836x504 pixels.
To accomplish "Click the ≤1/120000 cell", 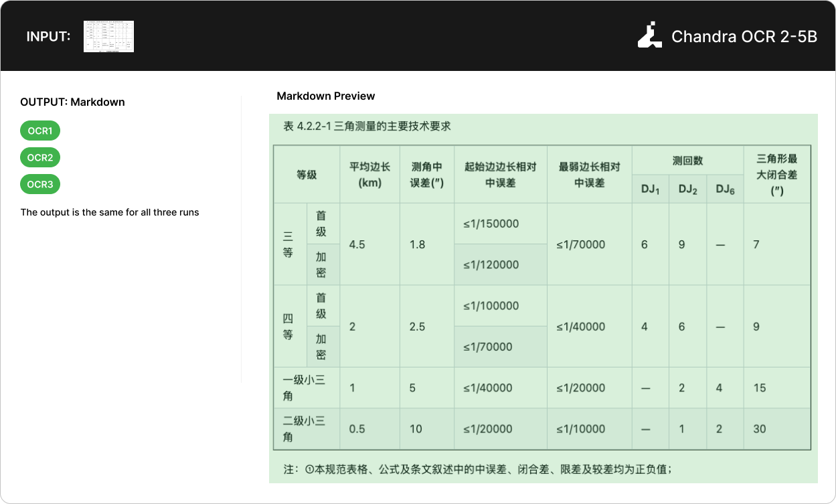I will coord(491,264).
